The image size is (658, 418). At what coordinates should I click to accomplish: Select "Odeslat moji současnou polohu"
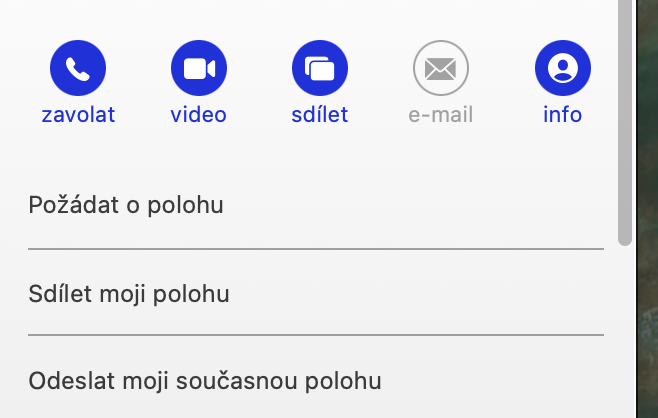tap(205, 381)
